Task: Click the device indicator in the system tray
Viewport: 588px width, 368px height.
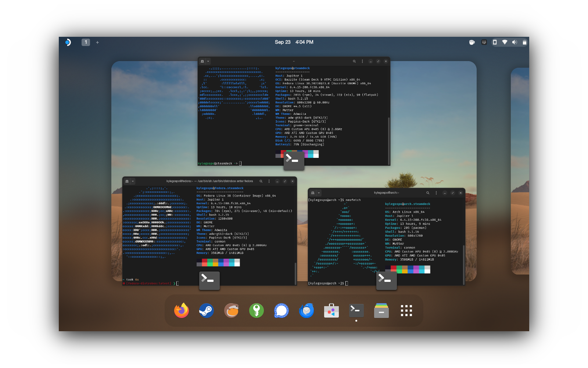Action: click(x=495, y=42)
